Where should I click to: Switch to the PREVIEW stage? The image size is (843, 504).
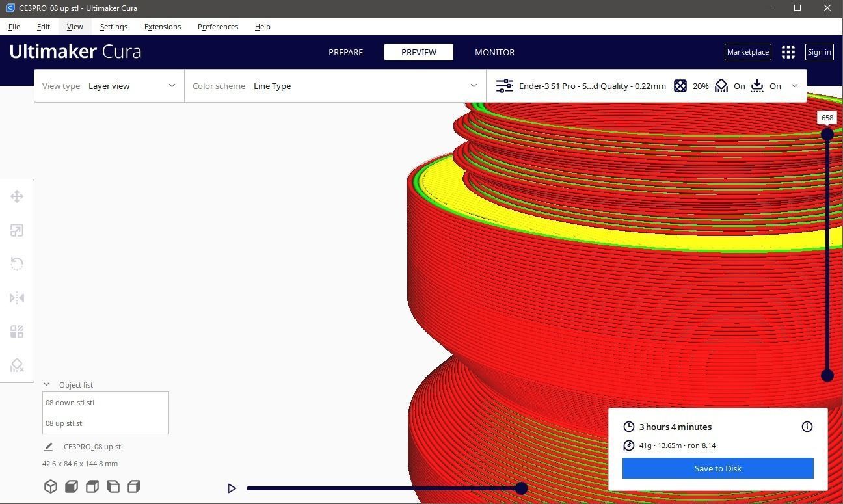(419, 52)
